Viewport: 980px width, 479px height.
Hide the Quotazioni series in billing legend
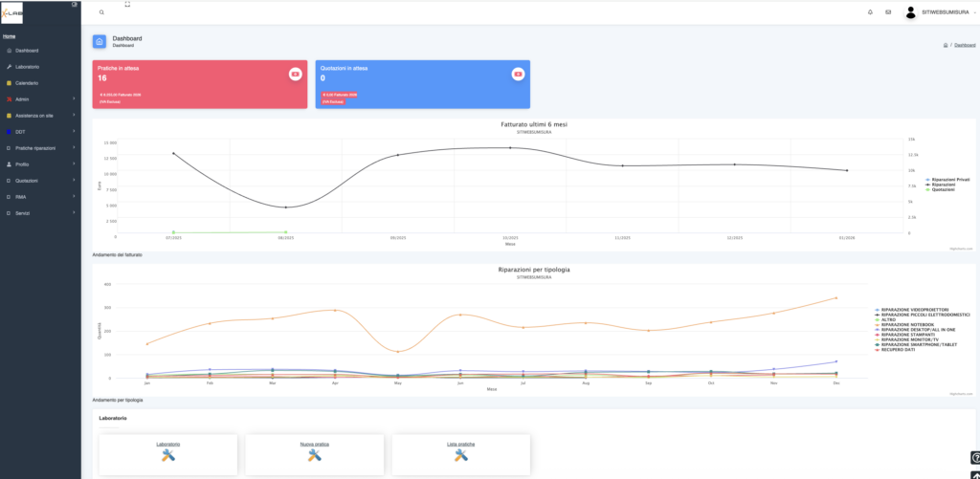pyautogui.click(x=945, y=189)
